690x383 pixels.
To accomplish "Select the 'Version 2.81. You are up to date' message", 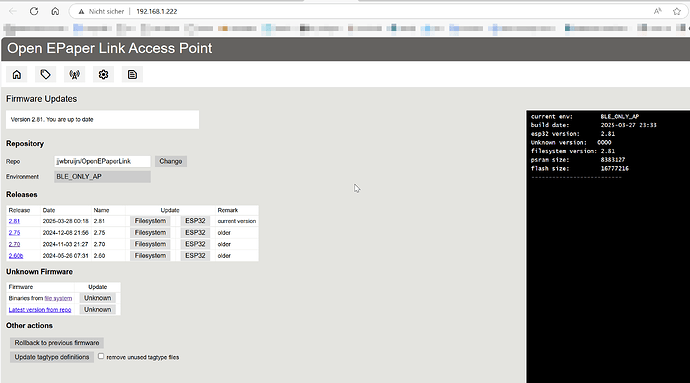I will point(52,119).
